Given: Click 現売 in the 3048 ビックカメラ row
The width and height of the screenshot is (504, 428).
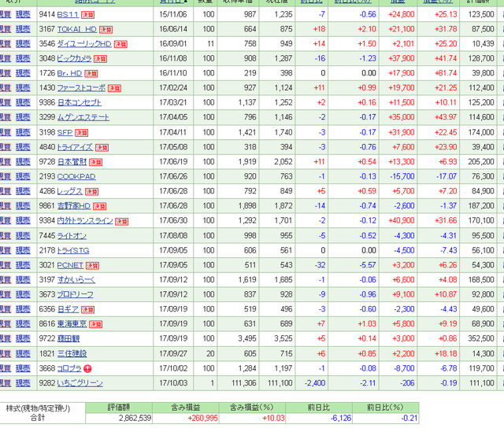Looking at the screenshot, I should [x=23, y=58].
